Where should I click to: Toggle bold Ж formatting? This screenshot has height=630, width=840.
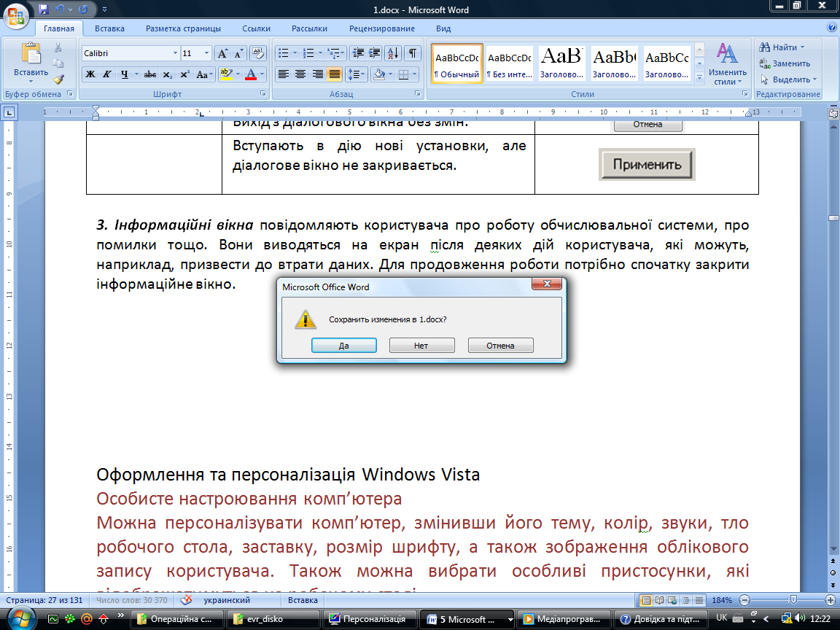[90, 74]
